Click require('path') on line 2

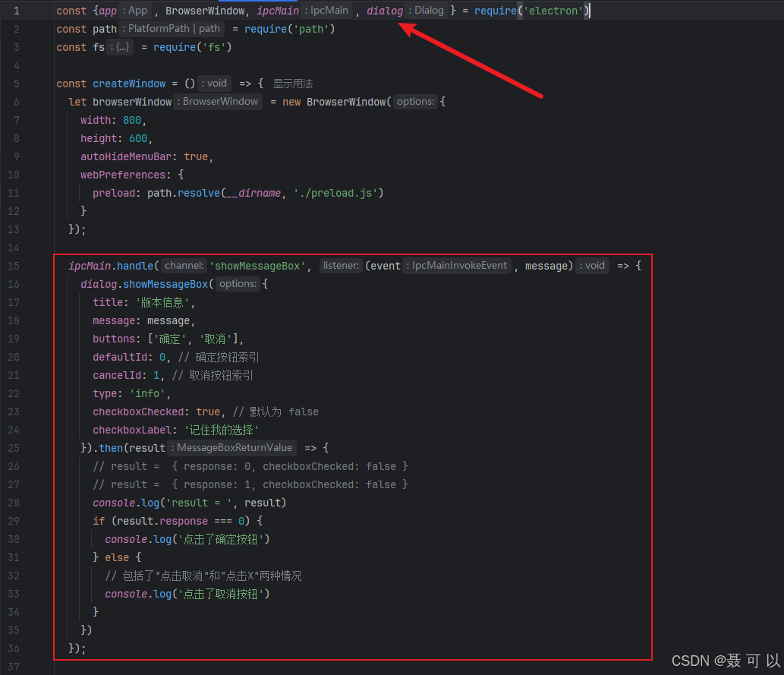(289, 29)
